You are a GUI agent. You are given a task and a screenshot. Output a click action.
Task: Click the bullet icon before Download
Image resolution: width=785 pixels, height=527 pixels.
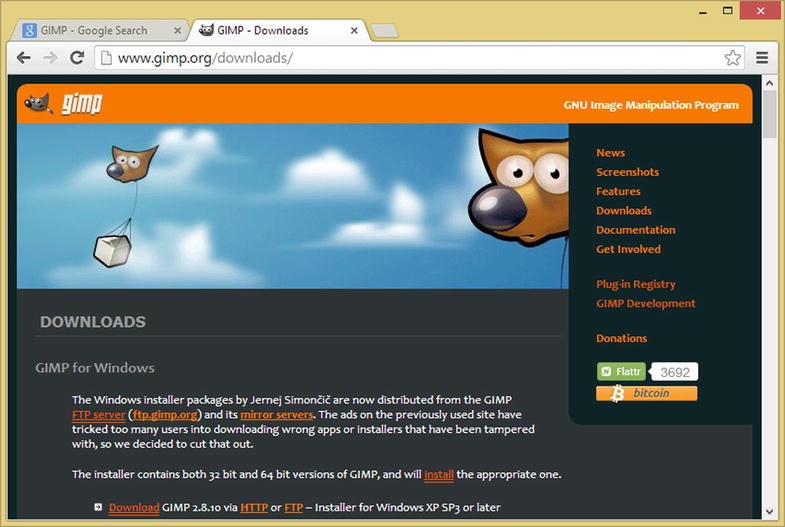(98, 507)
